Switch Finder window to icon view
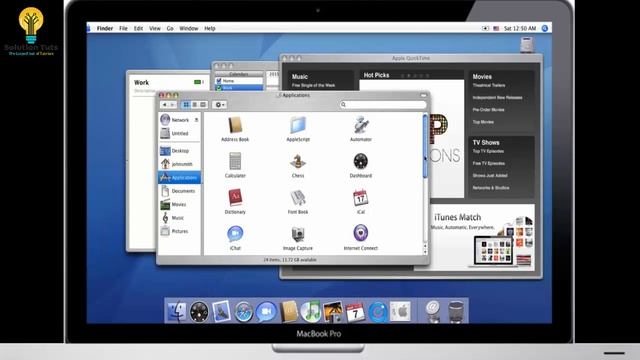 coord(186,105)
